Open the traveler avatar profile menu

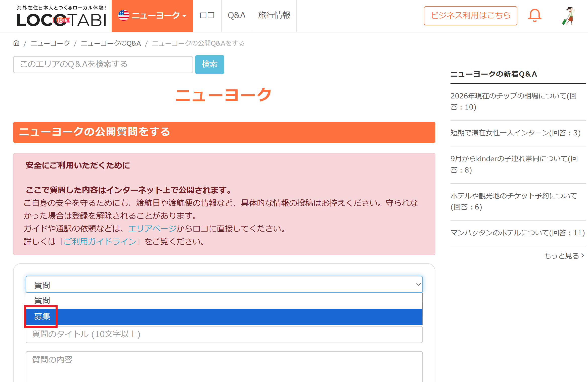pos(569,16)
